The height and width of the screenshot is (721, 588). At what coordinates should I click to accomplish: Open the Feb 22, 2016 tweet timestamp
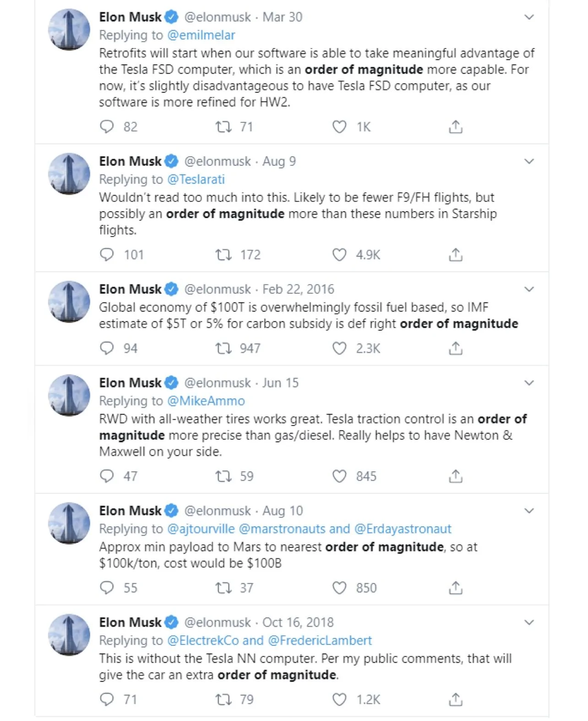click(298, 289)
